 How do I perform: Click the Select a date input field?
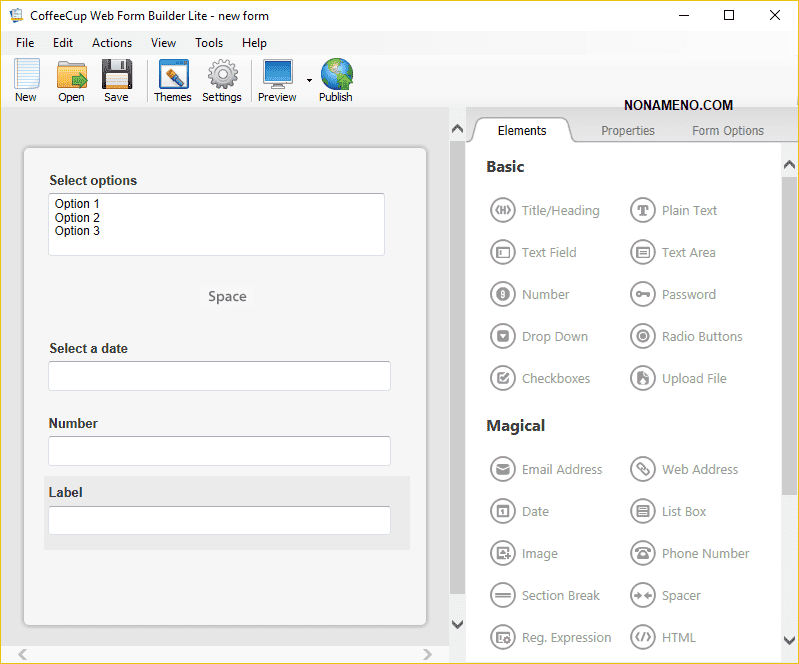[x=219, y=376]
